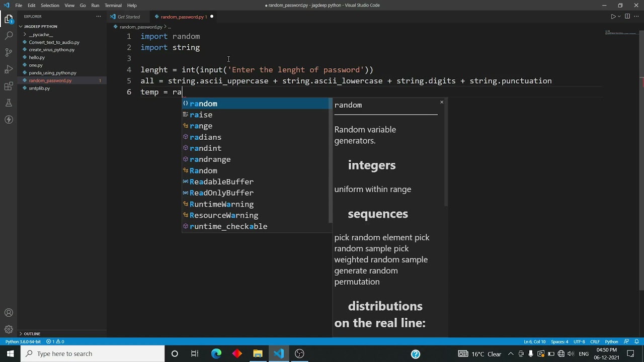Open the Testing flask view
The image size is (644, 362).
click(9, 103)
